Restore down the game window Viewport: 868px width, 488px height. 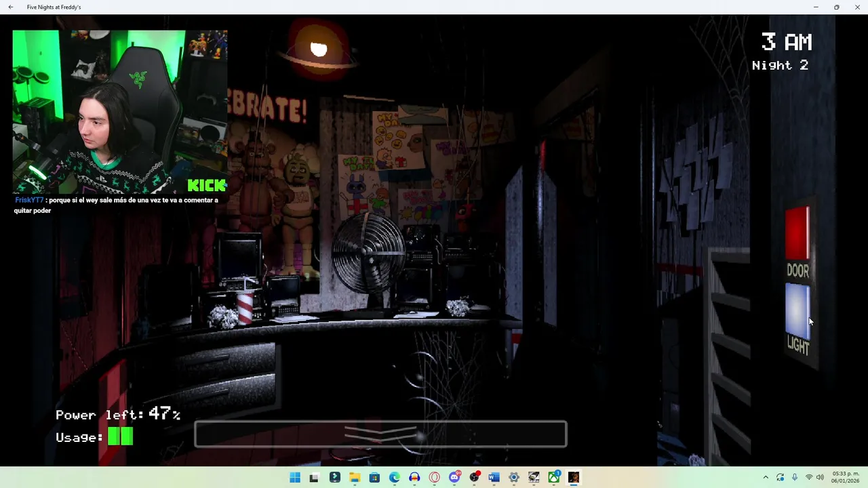pos(837,7)
